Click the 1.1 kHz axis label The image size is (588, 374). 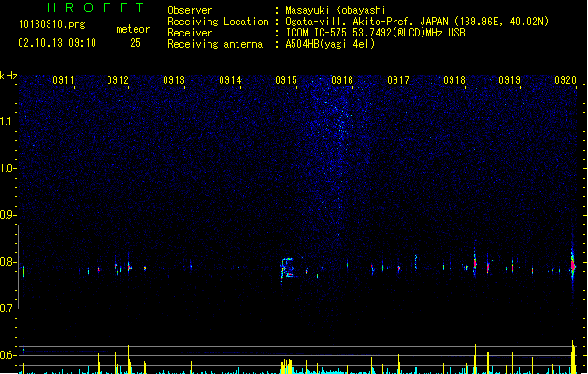7,122
